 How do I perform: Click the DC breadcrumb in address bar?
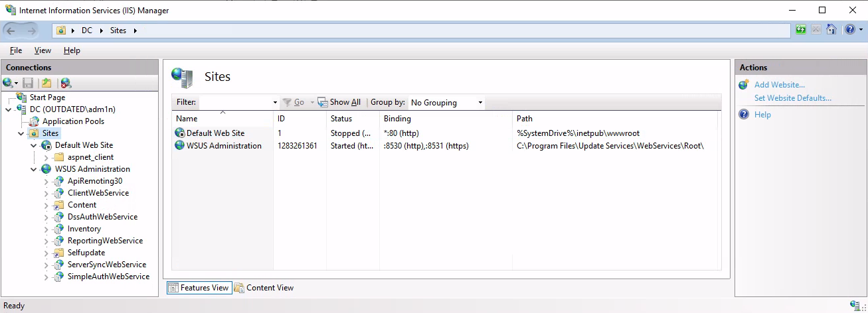(87, 31)
